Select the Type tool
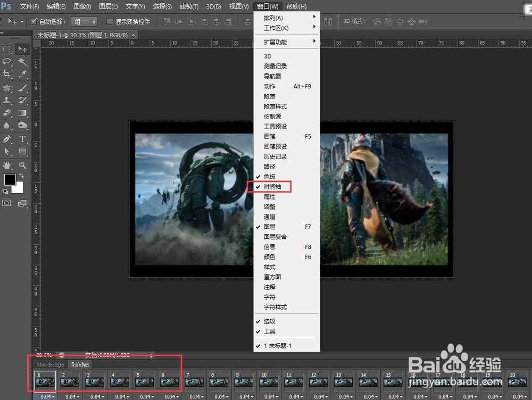 [22, 139]
